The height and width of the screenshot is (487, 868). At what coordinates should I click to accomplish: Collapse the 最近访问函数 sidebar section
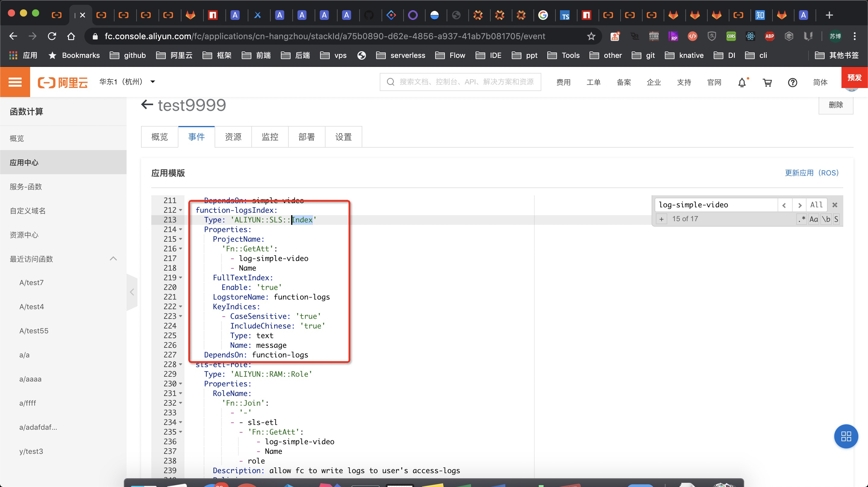coord(113,259)
